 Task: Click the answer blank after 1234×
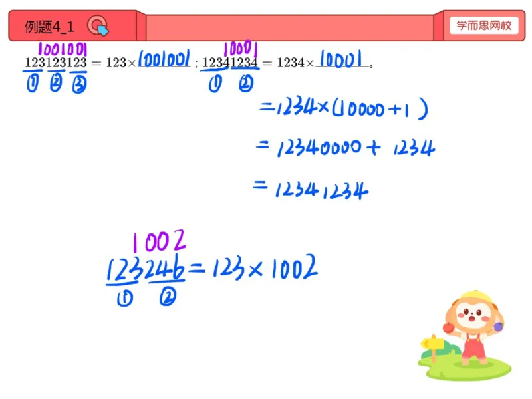point(342,59)
